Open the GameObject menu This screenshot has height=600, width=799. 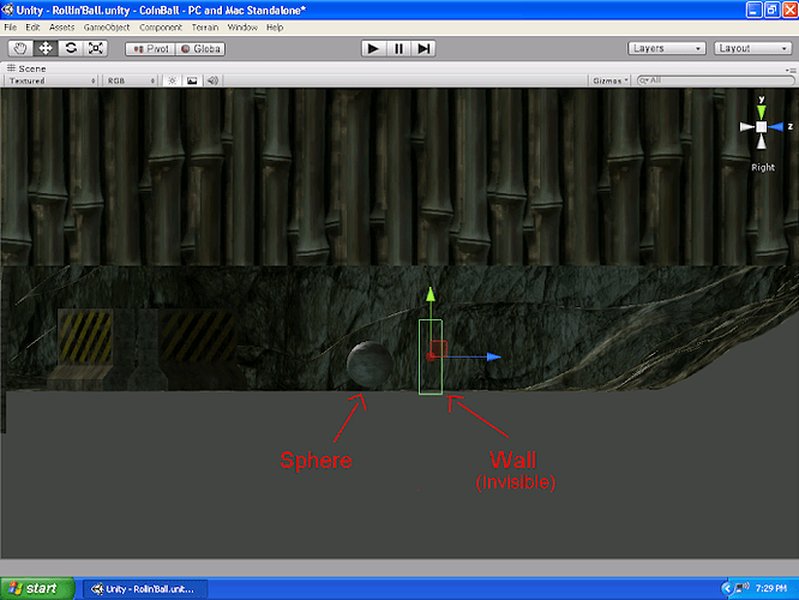pyautogui.click(x=106, y=28)
